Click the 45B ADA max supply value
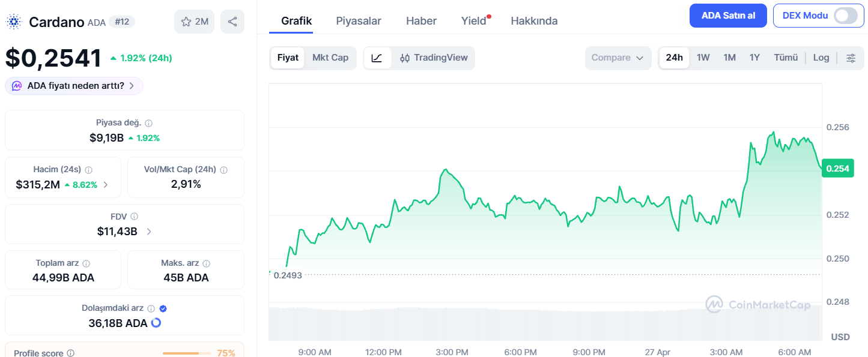 (x=186, y=278)
